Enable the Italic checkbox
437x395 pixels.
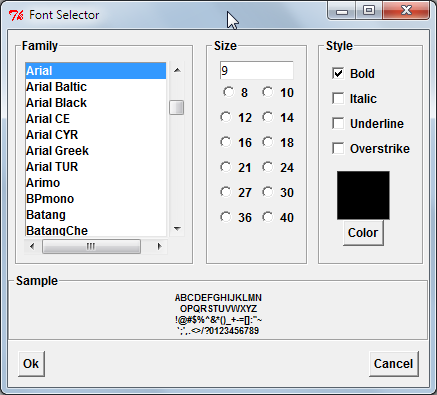click(x=338, y=98)
